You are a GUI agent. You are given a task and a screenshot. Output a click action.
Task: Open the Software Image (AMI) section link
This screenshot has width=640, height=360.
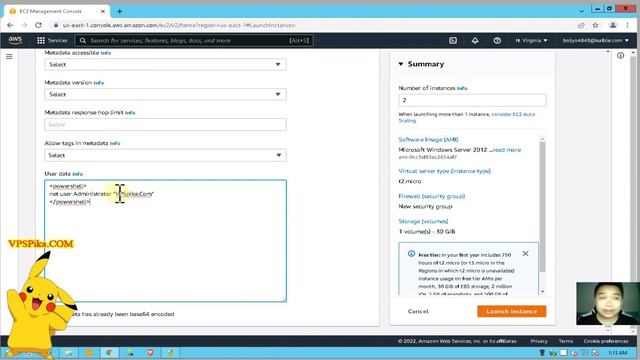click(x=428, y=140)
